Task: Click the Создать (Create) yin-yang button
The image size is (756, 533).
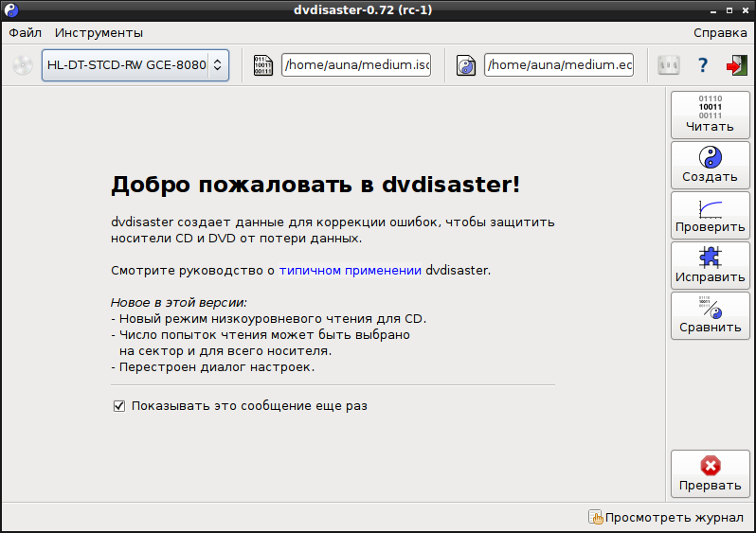Action: coord(711,165)
